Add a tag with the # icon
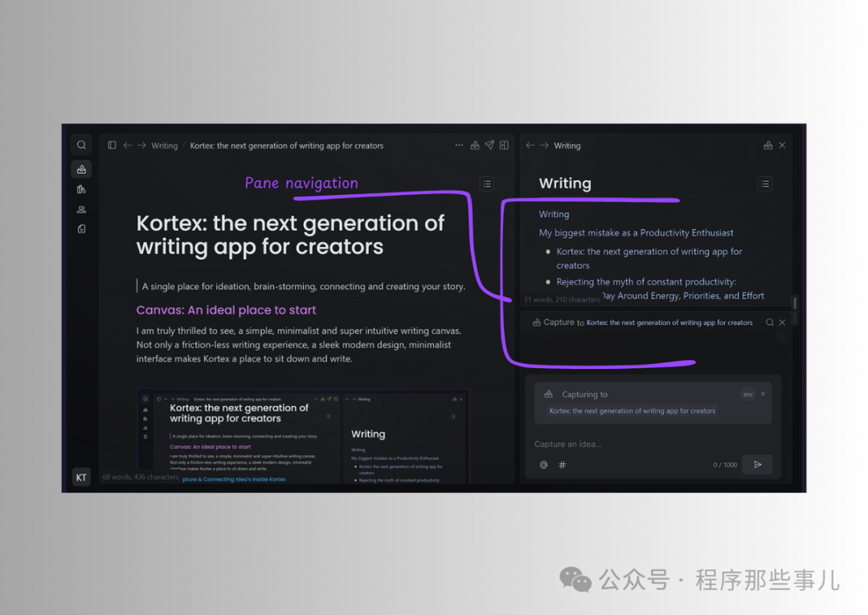Viewport: 868px width, 615px height. pyautogui.click(x=563, y=465)
